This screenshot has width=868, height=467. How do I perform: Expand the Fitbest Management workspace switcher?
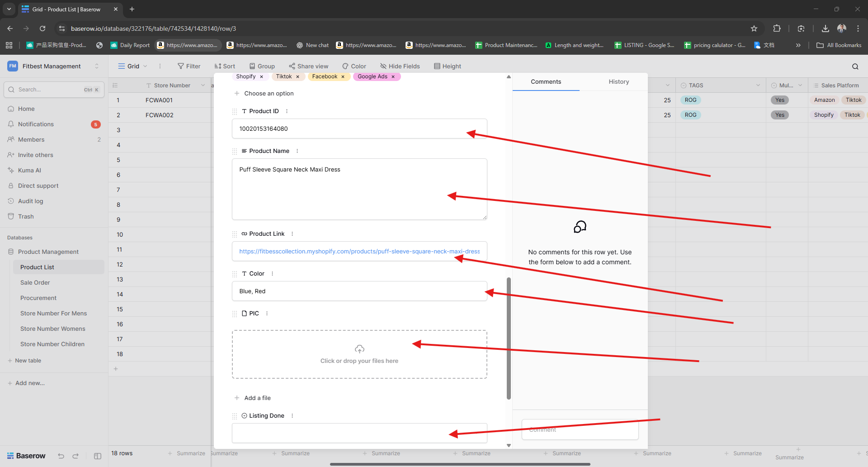pos(96,66)
